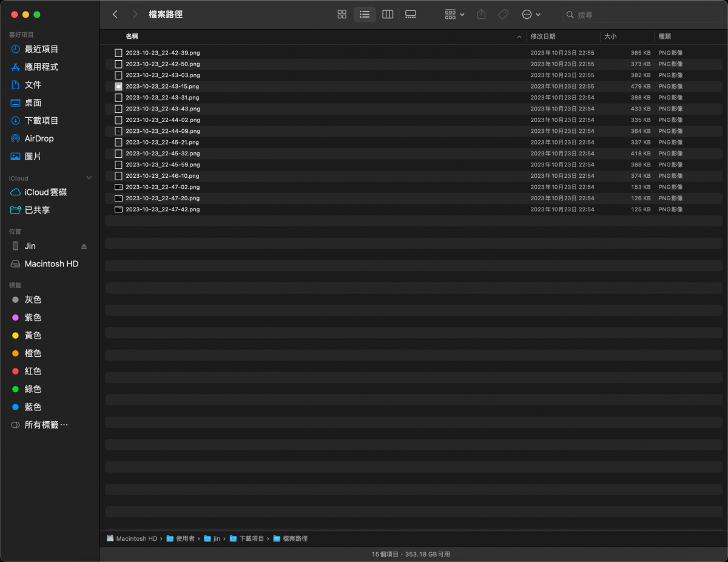Click thumbnail icon of 2023-10-23_22-47-20.png

pyautogui.click(x=119, y=198)
